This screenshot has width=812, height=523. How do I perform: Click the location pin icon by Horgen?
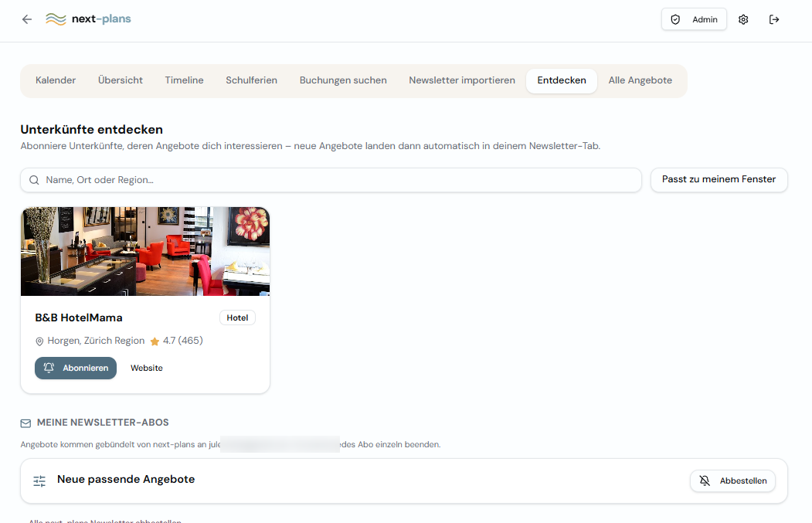tap(39, 341)
